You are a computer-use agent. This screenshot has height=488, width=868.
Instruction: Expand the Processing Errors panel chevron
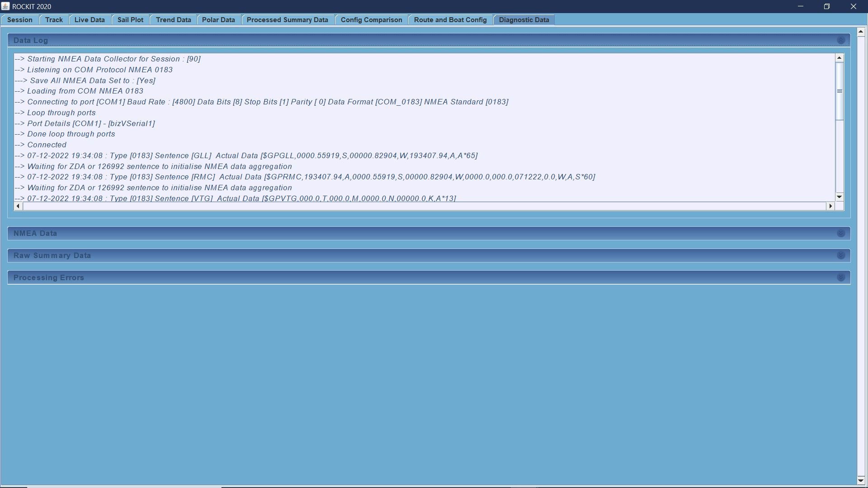[840, 277]
